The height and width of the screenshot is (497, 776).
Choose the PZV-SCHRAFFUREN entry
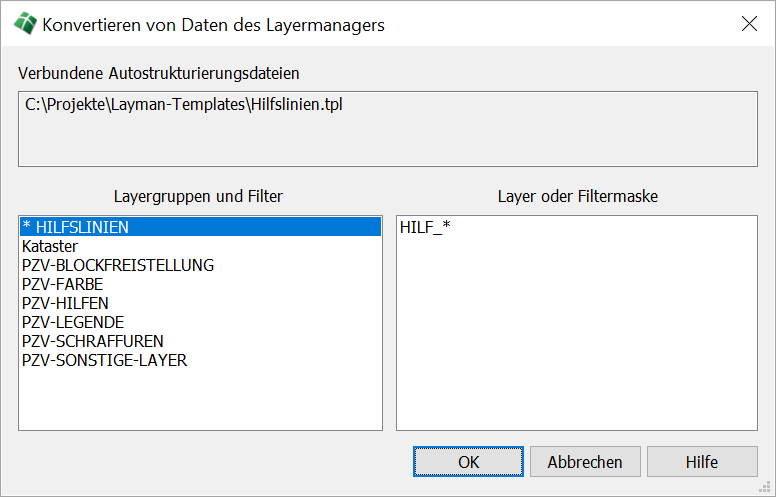click(92, 341)
